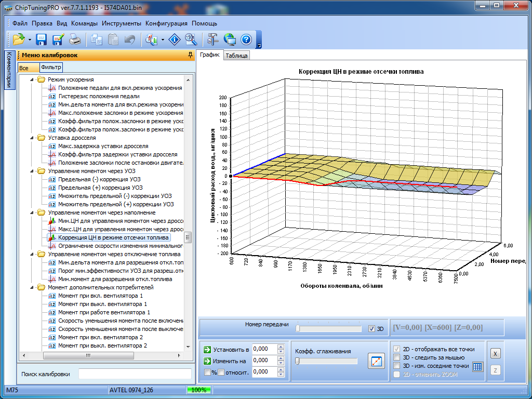Switch to the 'Таблица' tab
532x399 pixels.
tap(236, 56)
